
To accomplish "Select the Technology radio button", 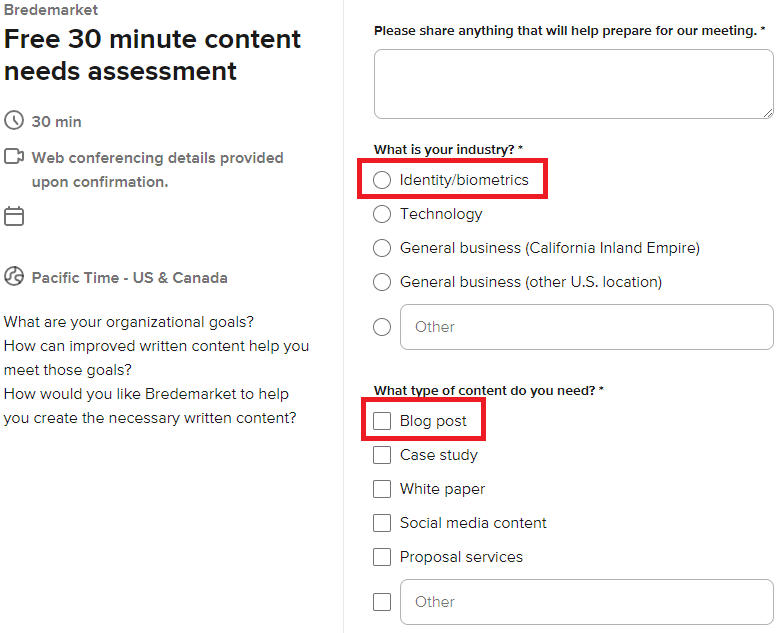I will (x=382, y=214).
